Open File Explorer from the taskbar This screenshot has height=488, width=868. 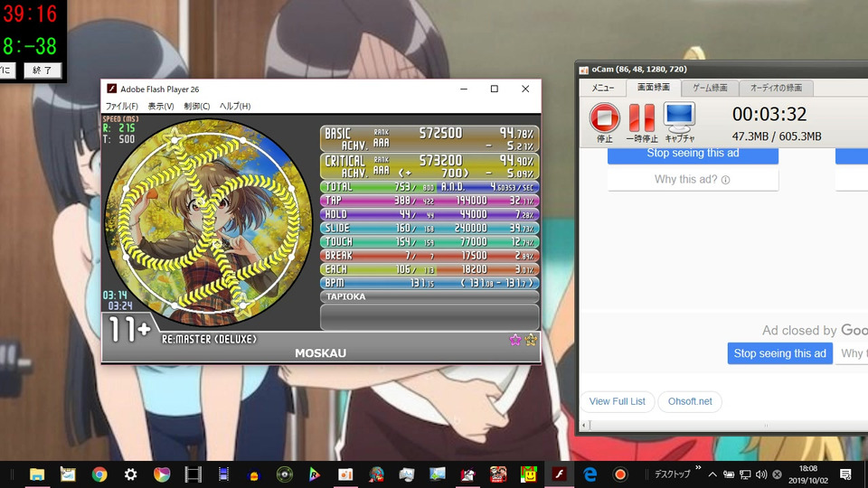[37, 474]
